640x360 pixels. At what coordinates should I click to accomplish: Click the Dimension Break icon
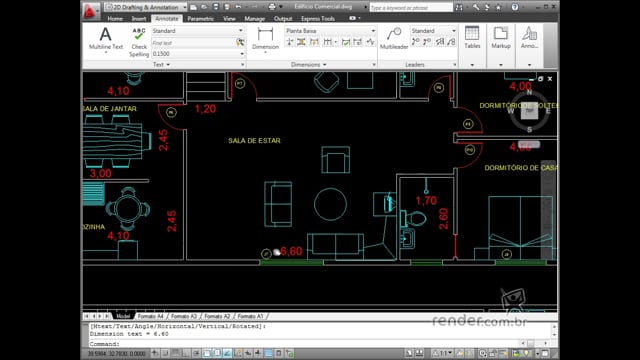click(289, 42)
